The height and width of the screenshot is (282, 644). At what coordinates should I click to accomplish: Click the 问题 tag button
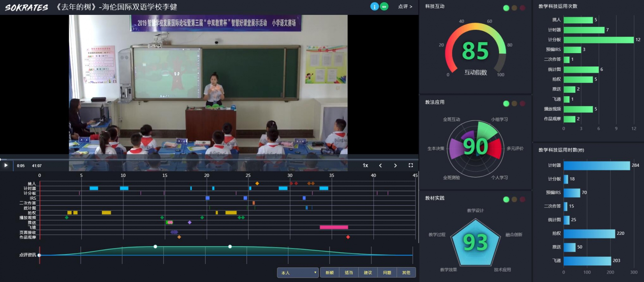[387, 273]
